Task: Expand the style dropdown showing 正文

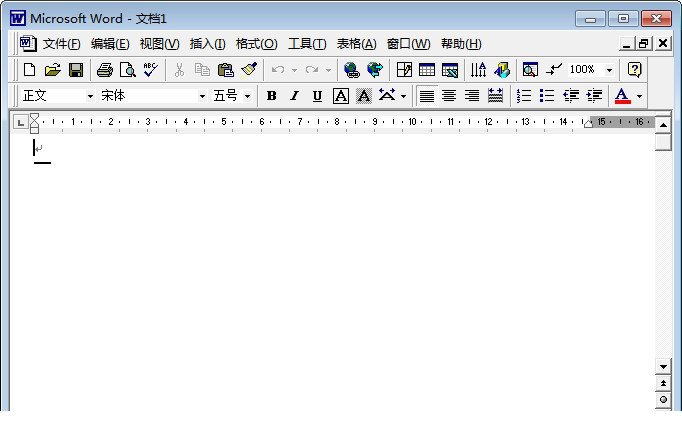Action: tap(90, 96)
